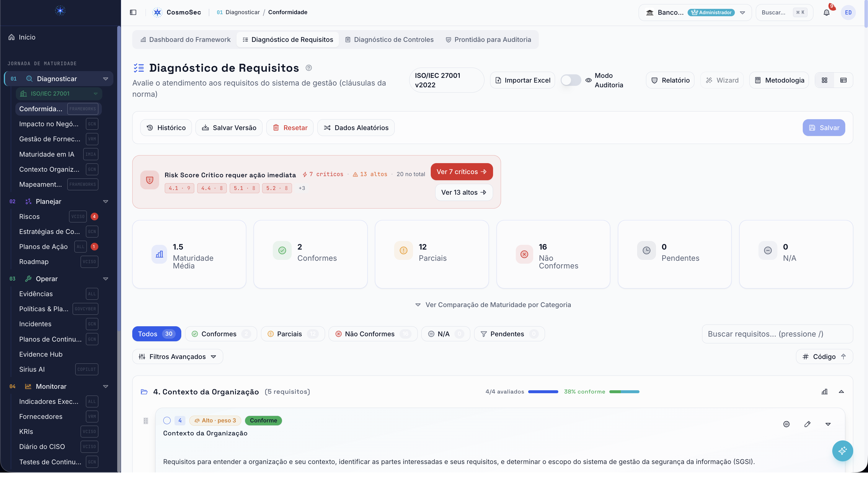The image size is (868, 482).
Task: Click Salvar Versão button
Action: click(x=229, y=127)
